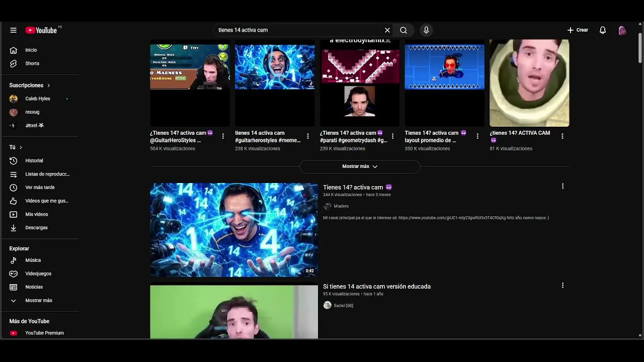
Task: Open 'layout promedio de' short title
Action: [436, 137]
